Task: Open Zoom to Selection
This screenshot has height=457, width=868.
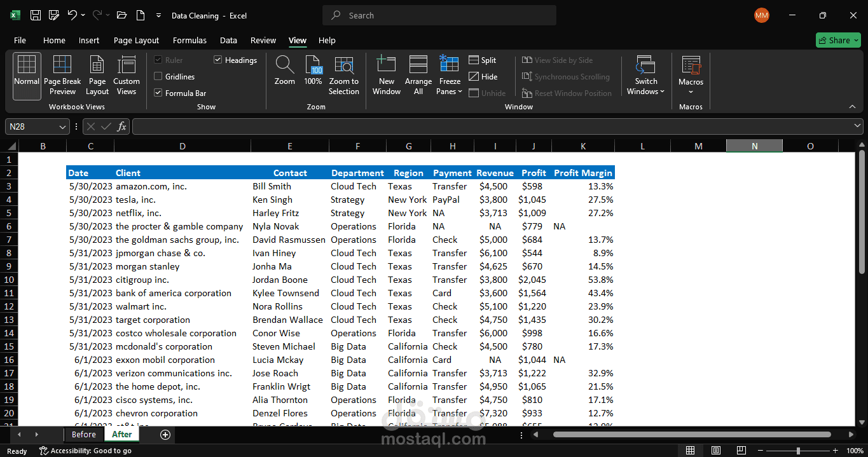Action: click(343, 75)
